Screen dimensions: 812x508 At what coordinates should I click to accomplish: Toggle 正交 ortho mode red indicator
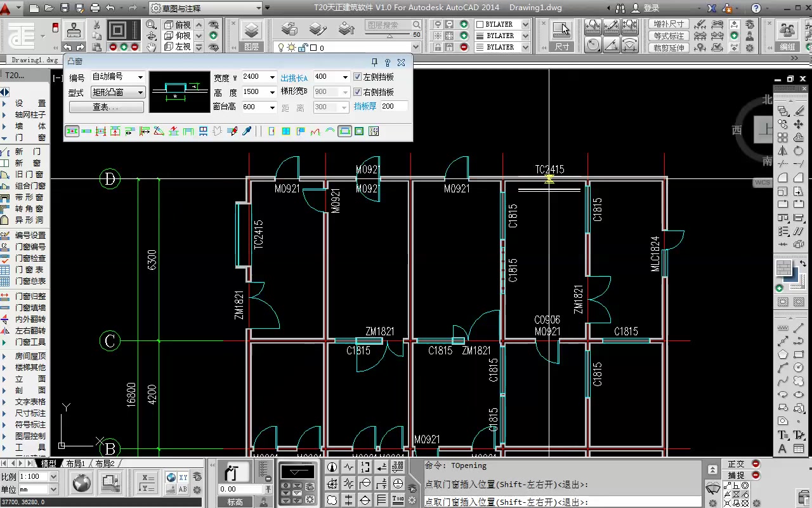756,464
